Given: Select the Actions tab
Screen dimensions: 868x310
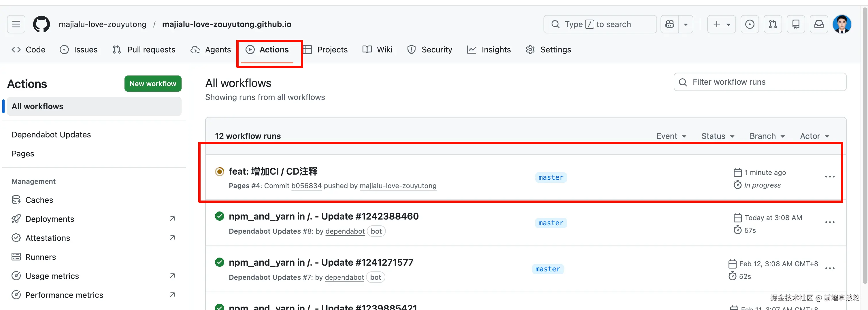Looking at the screenshot, I should coord(267,50).
